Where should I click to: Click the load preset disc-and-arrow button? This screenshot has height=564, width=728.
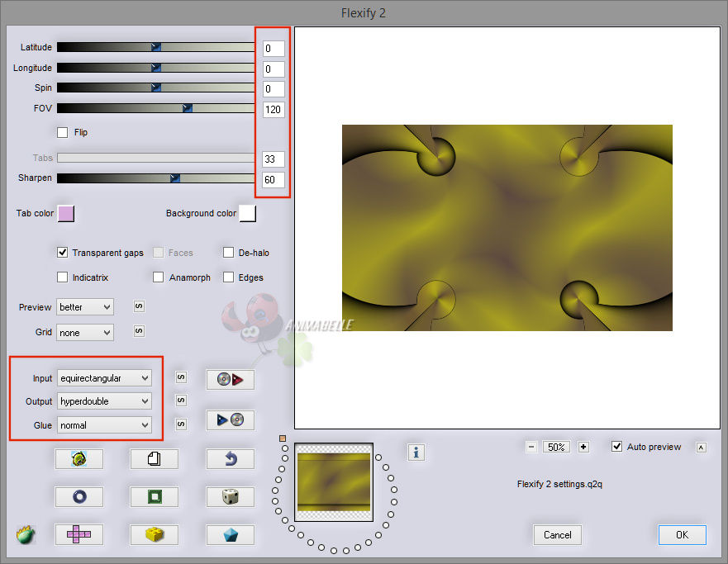[231, 379]
